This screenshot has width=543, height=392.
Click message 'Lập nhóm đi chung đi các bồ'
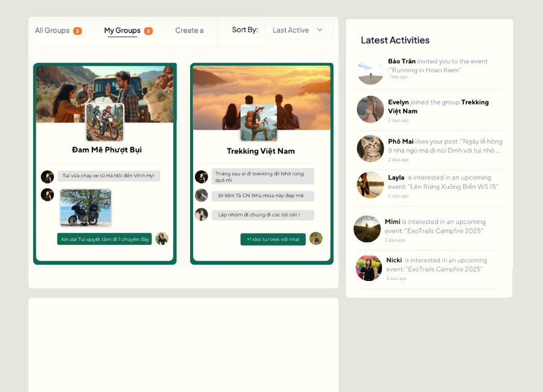[263, 215]
